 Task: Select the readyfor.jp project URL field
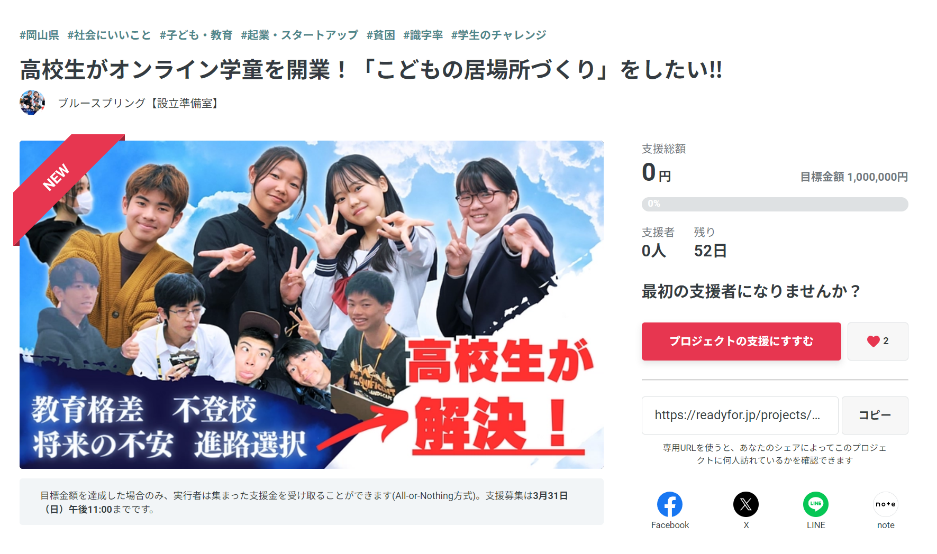point(740,415)
